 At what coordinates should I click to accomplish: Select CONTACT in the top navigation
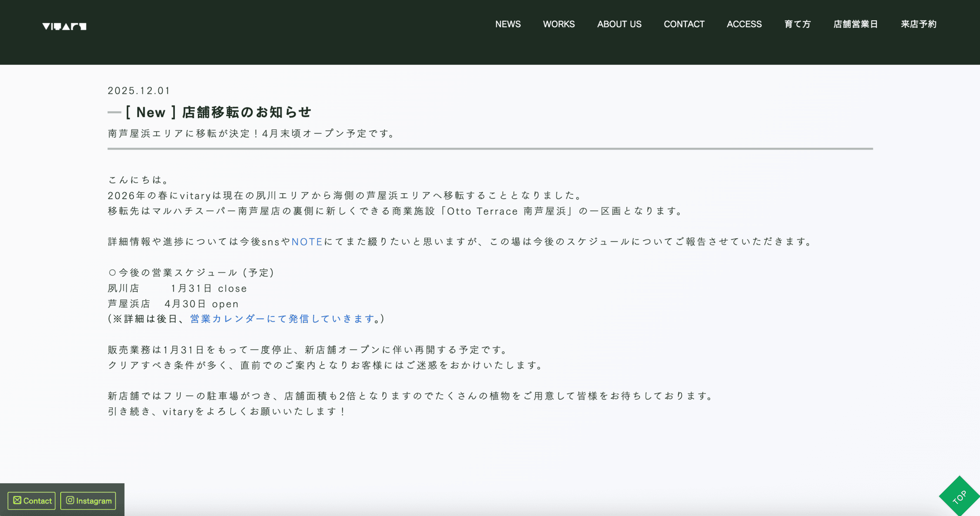tap(683, 25)
